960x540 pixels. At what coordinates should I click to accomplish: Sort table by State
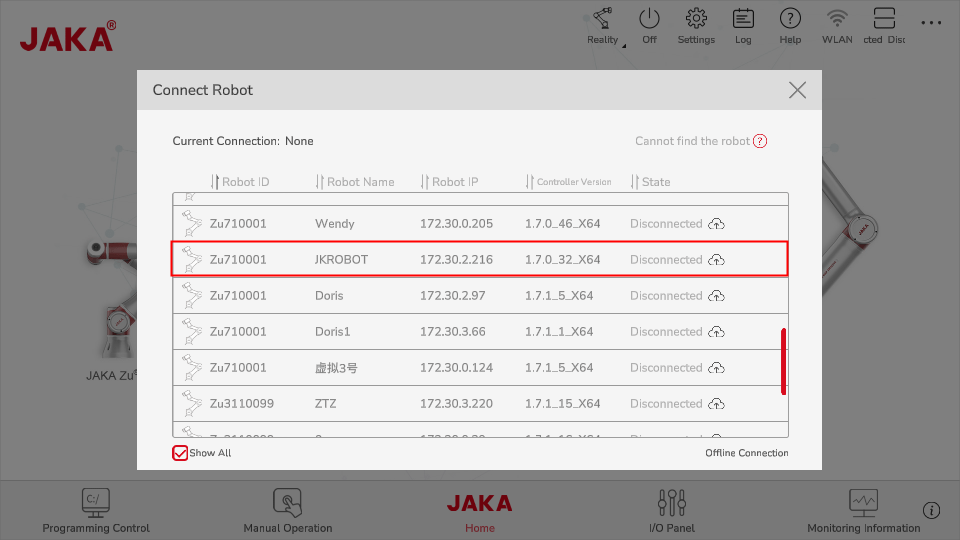(x=650, y=182)
